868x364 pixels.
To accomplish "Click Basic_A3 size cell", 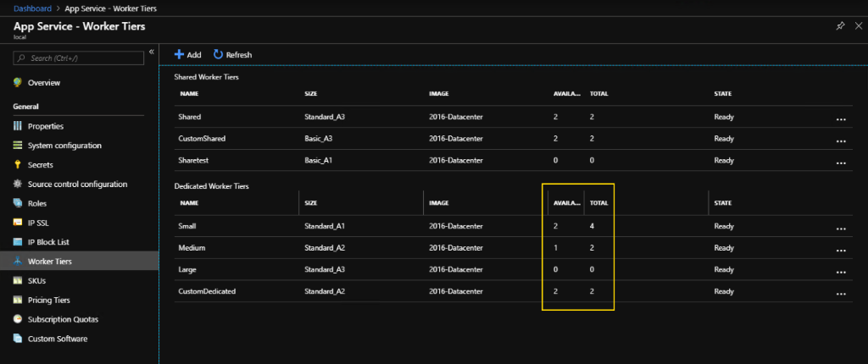I will coord(319,139).
